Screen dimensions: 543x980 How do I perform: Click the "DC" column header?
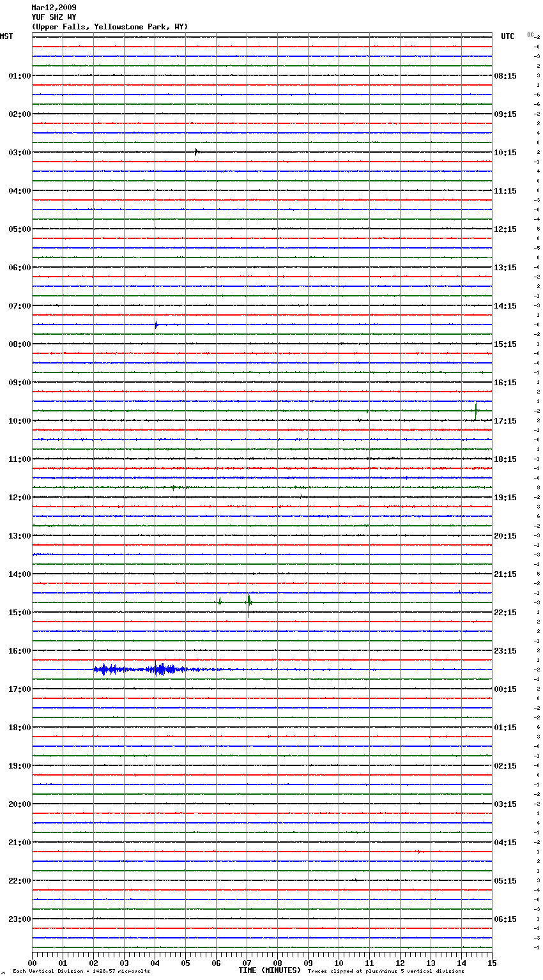point(530,34)
